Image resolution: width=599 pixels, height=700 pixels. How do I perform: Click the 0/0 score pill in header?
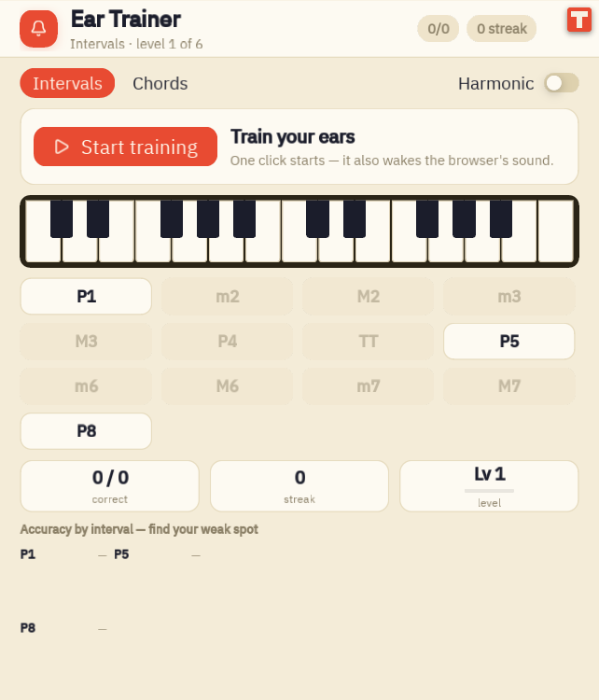439,29
